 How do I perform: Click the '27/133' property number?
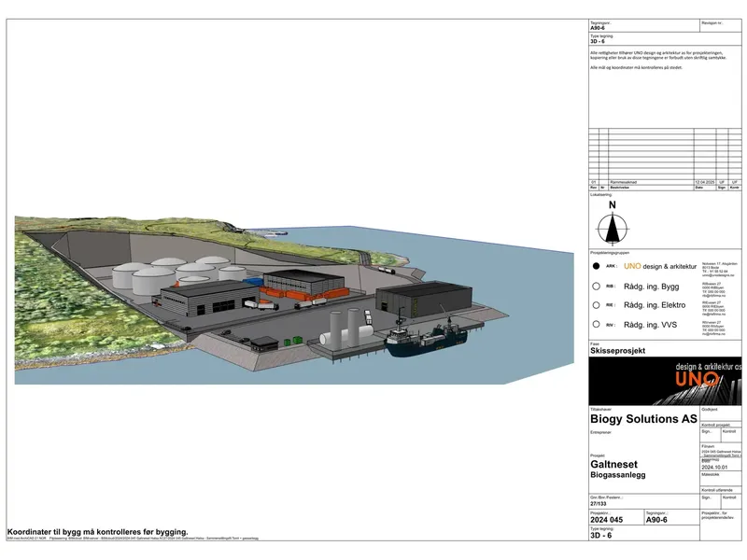pos(599,503)
